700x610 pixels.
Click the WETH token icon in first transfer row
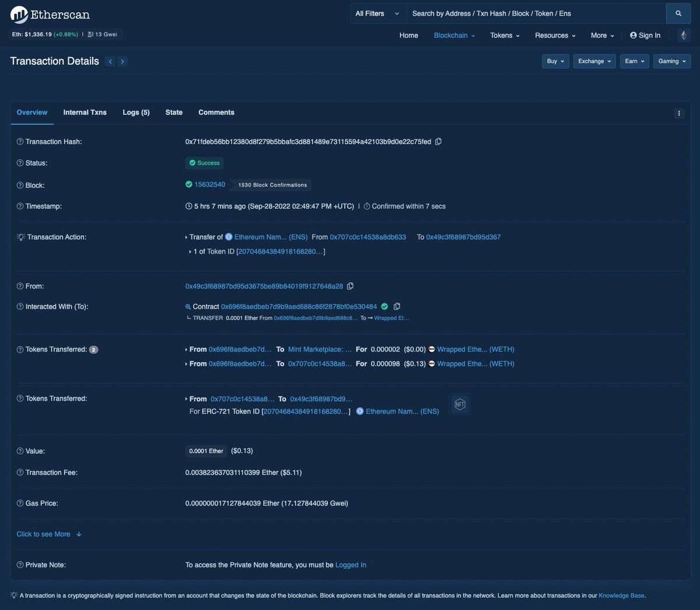(431, 349)
